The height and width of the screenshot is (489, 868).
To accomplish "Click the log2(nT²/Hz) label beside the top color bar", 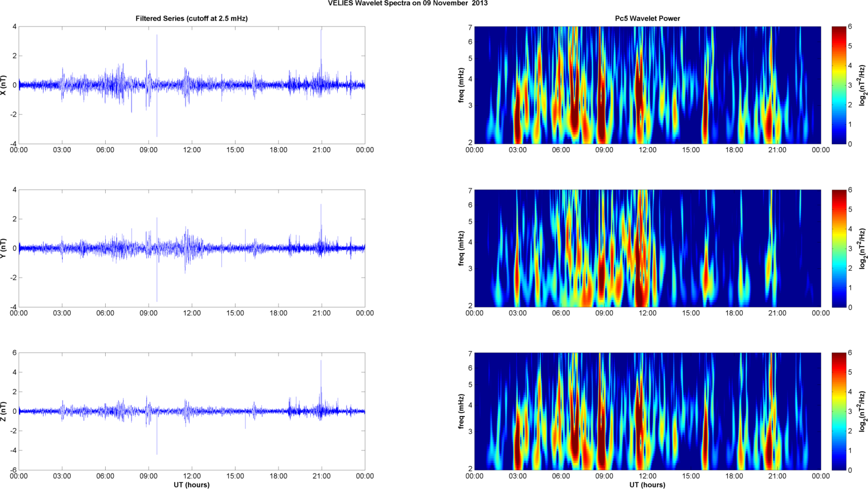I will tap(862, 85).
